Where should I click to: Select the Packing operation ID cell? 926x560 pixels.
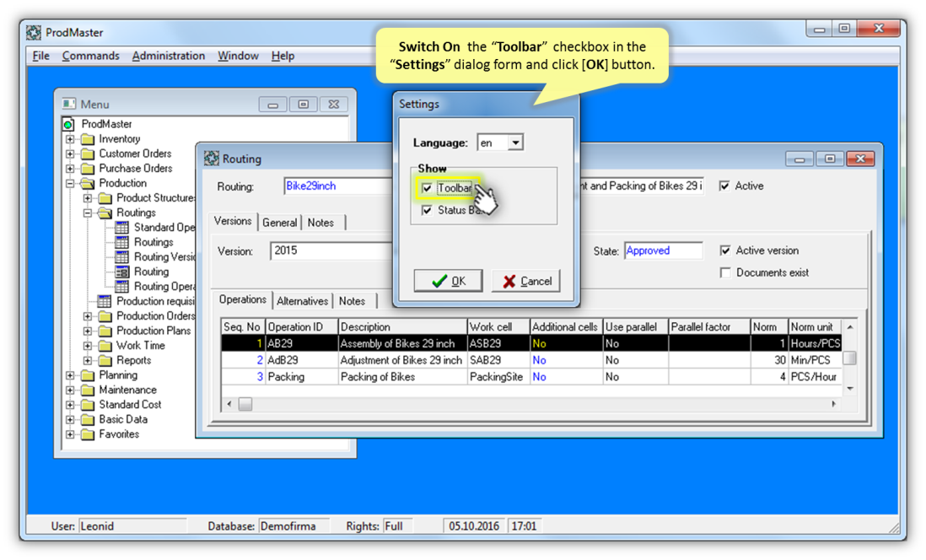click(301, 377)
